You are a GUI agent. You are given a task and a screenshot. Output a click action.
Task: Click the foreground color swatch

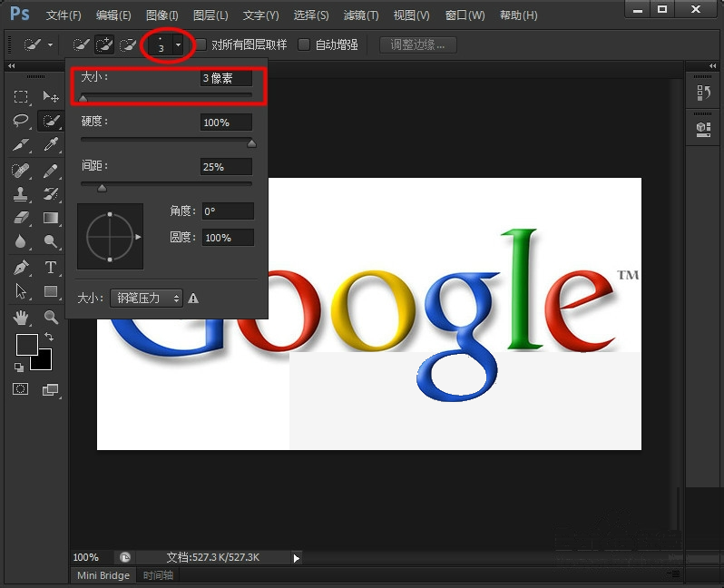tap(27, 345)
